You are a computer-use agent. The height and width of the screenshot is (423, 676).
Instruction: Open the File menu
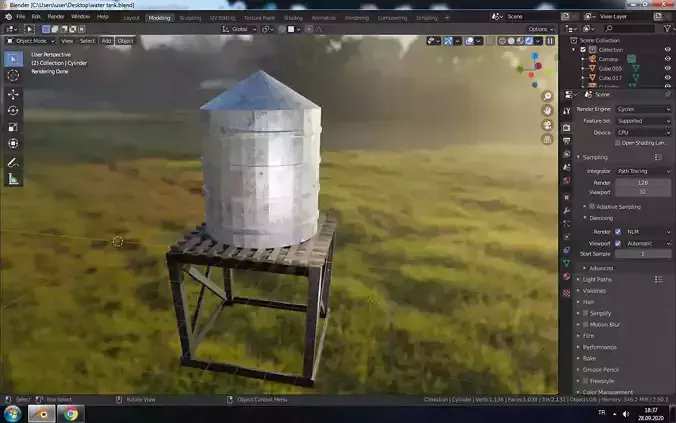pyautogui.click(x=21, y=17)
